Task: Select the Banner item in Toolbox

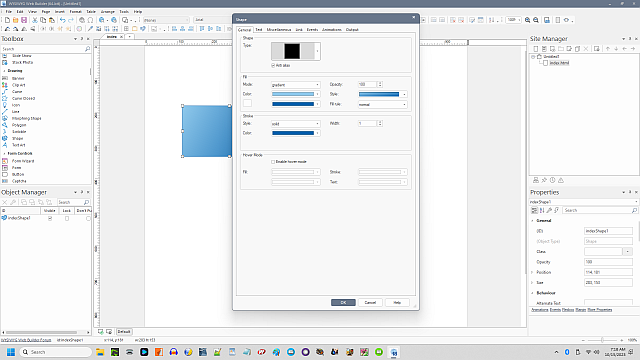Action: point(18,78)
